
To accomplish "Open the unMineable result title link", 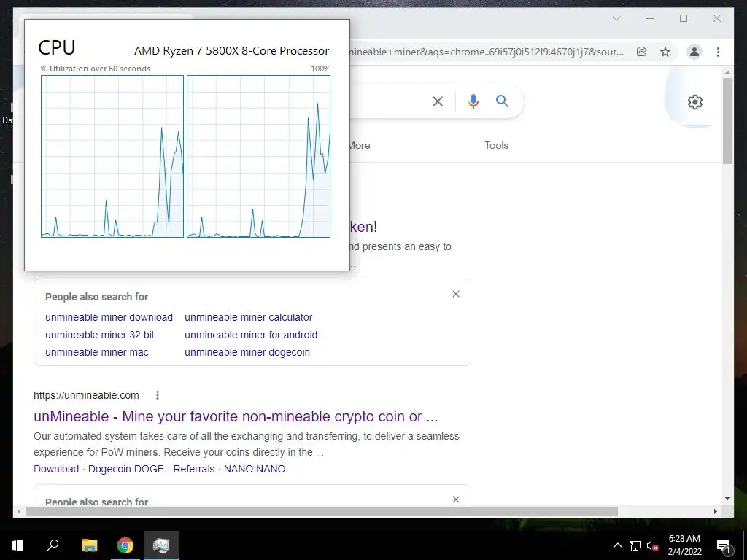I will click(x=236, y=416).
